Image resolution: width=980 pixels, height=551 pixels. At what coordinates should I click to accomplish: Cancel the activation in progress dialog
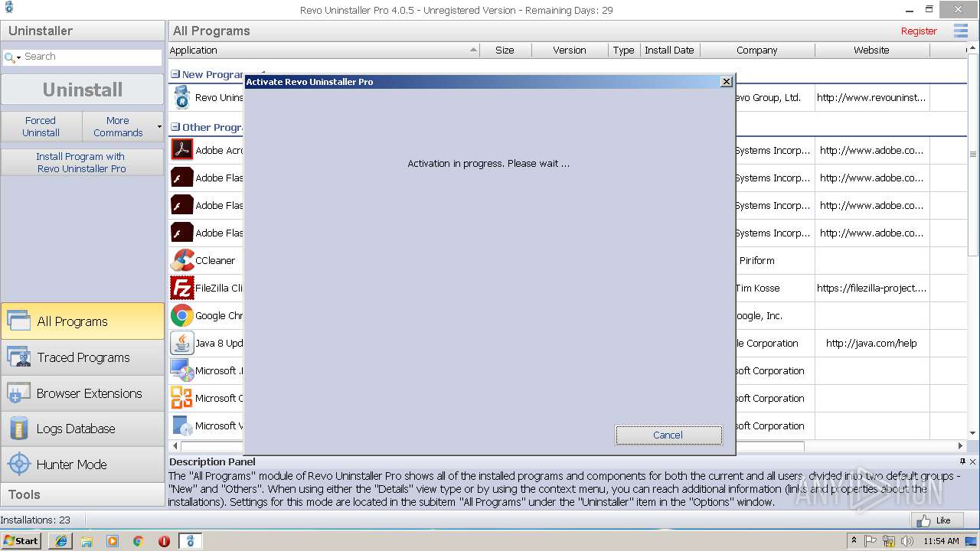click(x=668, y=435)
